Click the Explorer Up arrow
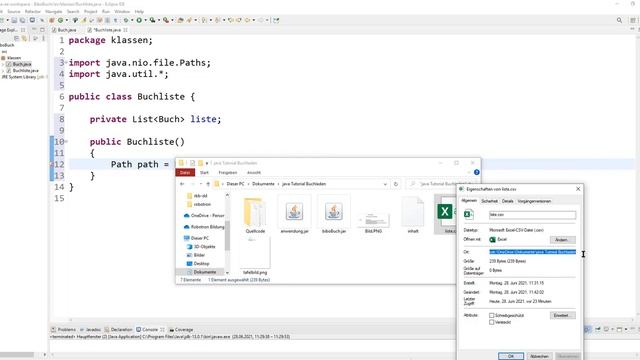Viewport: 640px width, 360px height. (208, 184)
